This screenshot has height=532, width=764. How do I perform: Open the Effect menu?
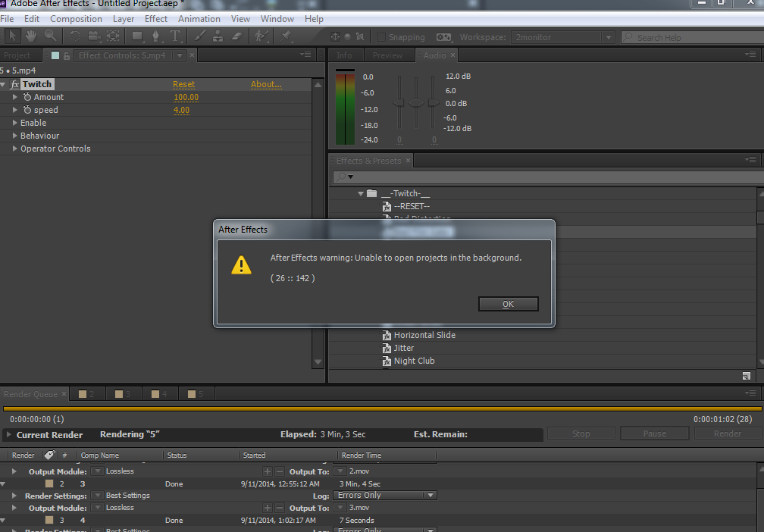pos(156,19)
